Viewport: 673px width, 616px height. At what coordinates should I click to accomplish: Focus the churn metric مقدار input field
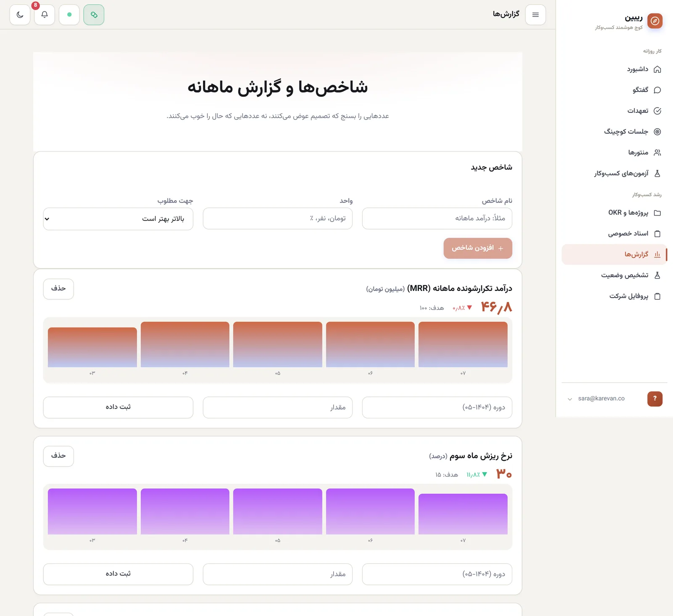click(278, 574)
